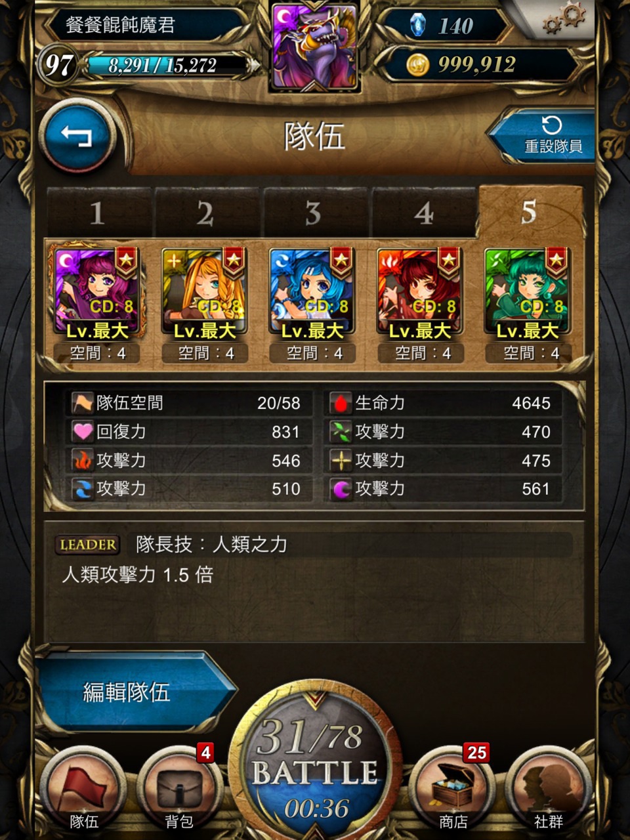Open the 商店 treasure chest icon
Viewport: 630px width, 840px height.
click(x=452, y=789)
